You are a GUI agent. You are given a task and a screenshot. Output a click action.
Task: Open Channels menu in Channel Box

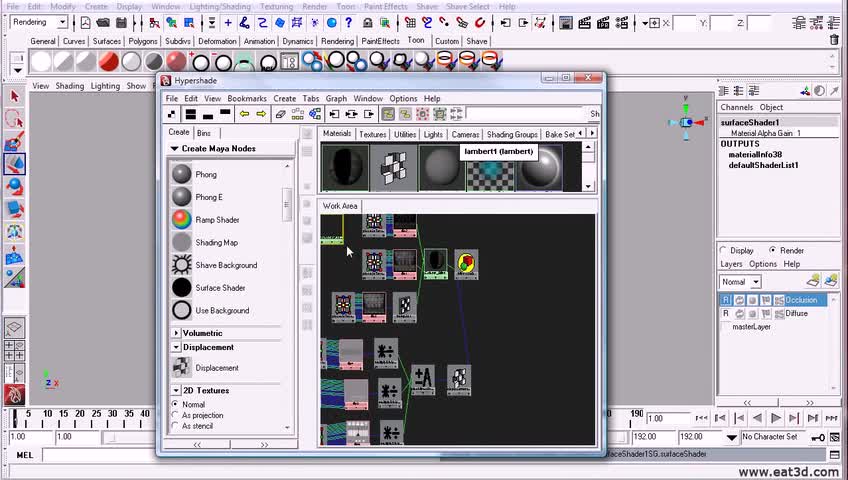[736, 107]
